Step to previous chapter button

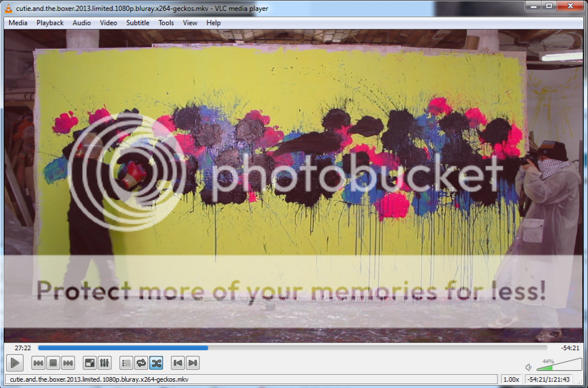coord(178,363)
